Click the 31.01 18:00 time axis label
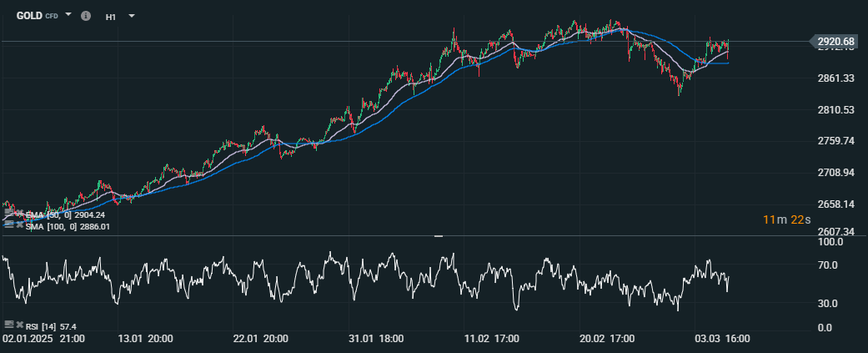The width and height of the screenshot is (868, 353). pos(376,339)
